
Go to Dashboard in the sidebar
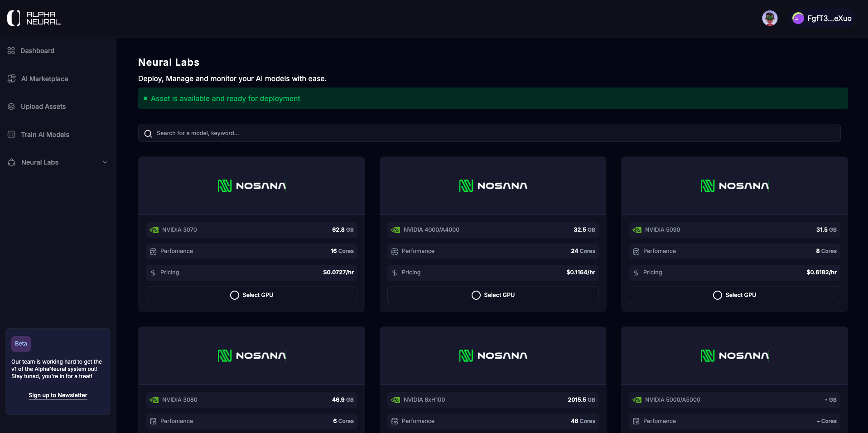pos(37,51)
